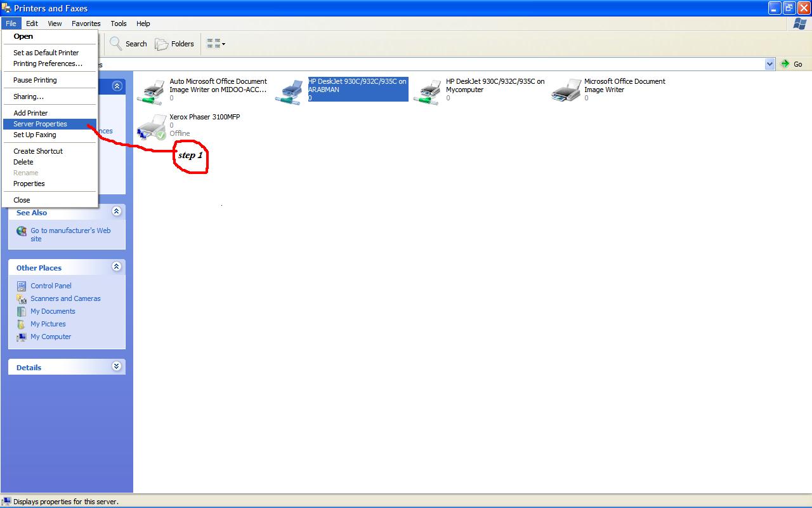The height and width of the screenshot is (508, 812).
Task: Open the Xerox Phaser 3100MFP printer icon
Action: (151, 127)
